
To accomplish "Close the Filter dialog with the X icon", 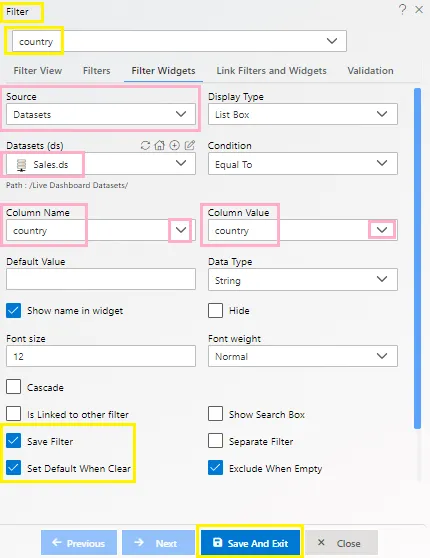I will [x=419, y=10].
